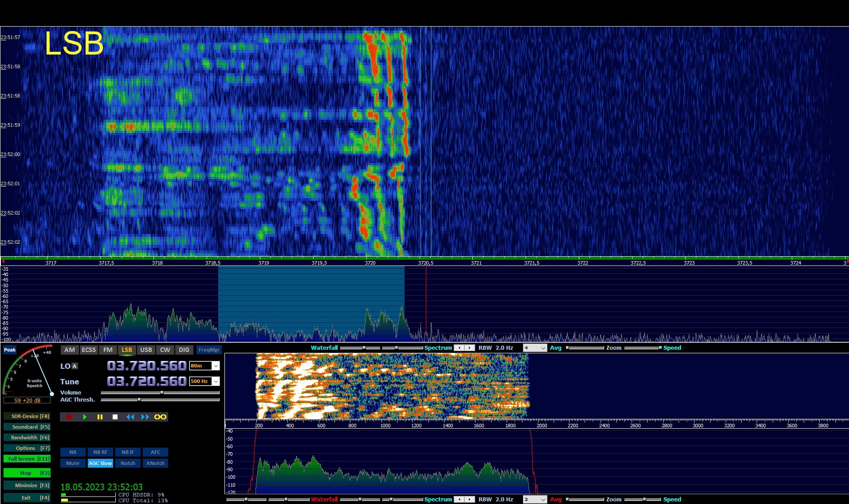Viewport: 849px width, 504px height.
Task: Enable the Notch filter
Action: [128, 463]
